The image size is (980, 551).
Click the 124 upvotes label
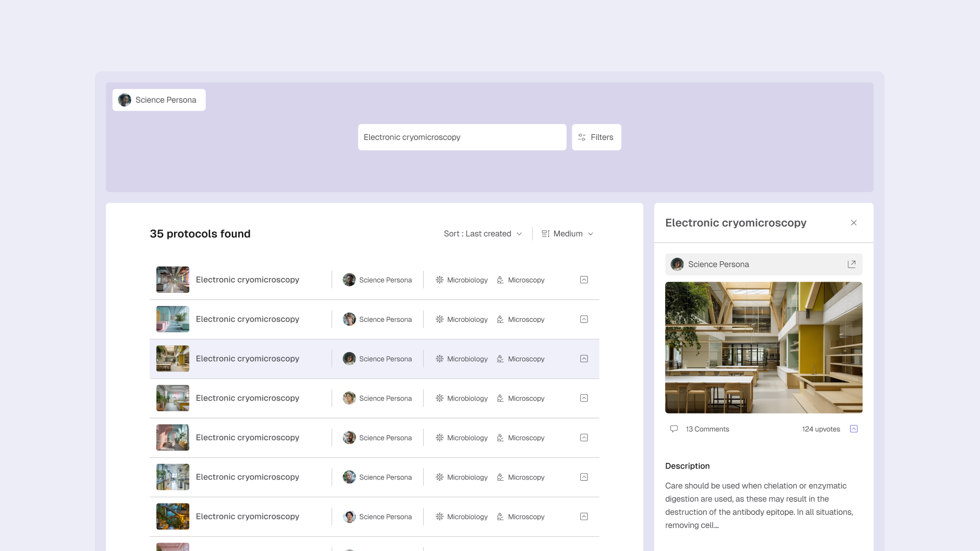pos(821,429)
